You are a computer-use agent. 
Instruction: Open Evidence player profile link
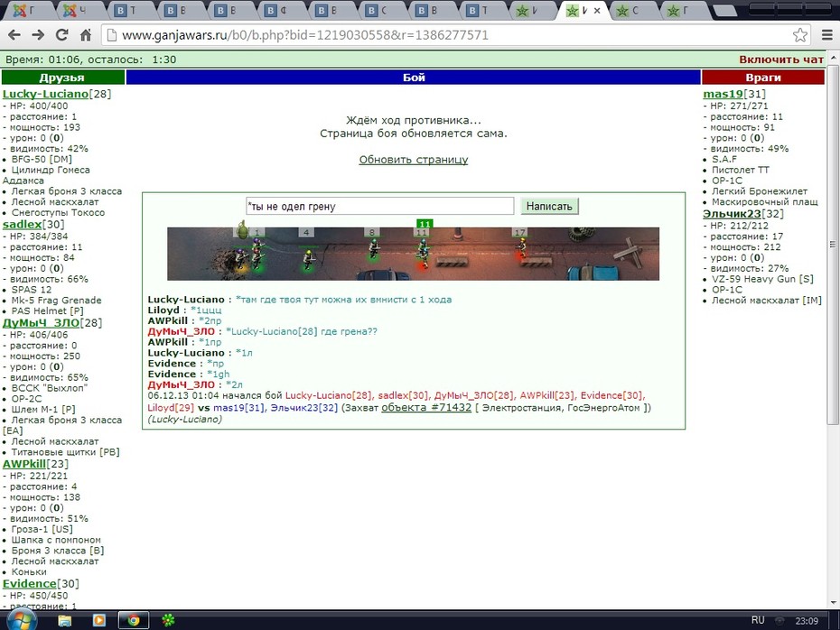(x=30, y=584)
